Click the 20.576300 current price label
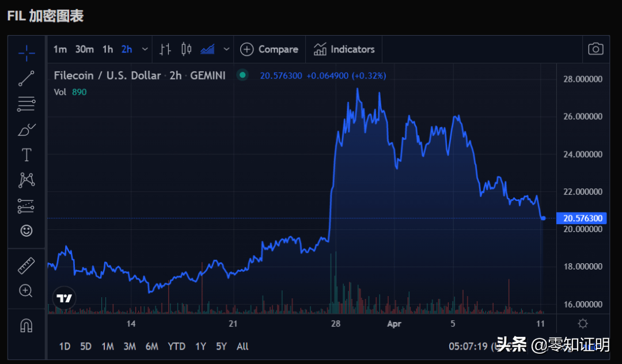Screen dimensions: 622x364 point(581,218)
